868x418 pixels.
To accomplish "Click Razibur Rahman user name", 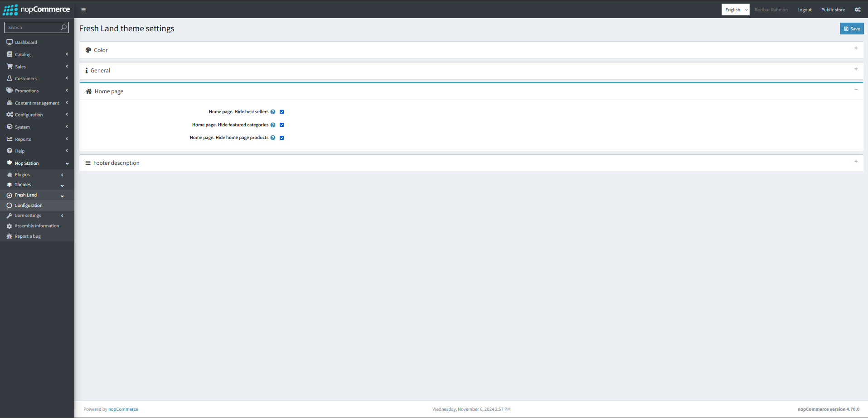I will [x=771, y=10].
